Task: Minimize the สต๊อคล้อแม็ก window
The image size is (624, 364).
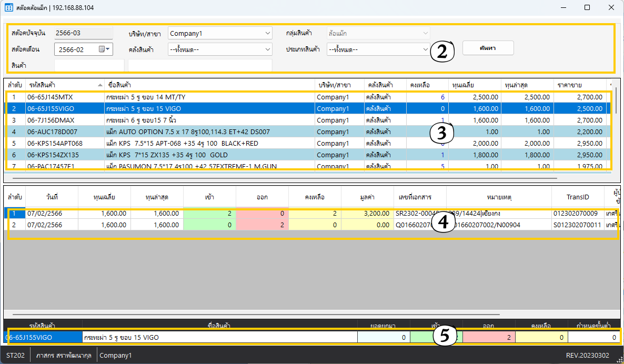Action: click(563, 8)
